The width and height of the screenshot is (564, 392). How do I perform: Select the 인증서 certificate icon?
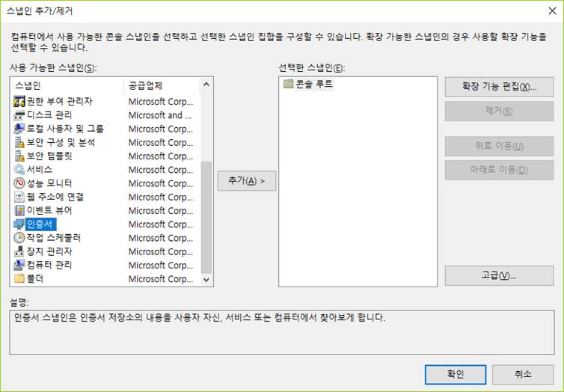[x=19, y=224]
